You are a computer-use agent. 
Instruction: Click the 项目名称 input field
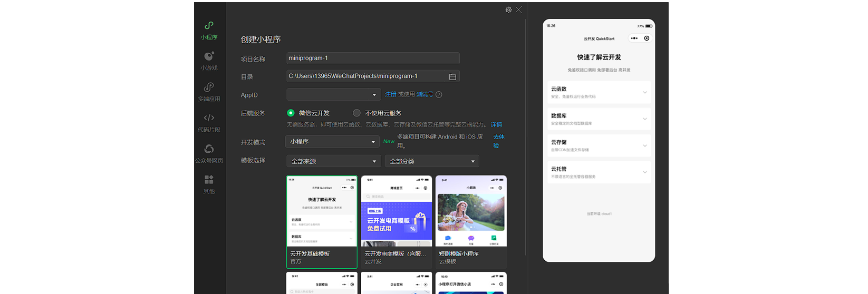tap(373, 58)
